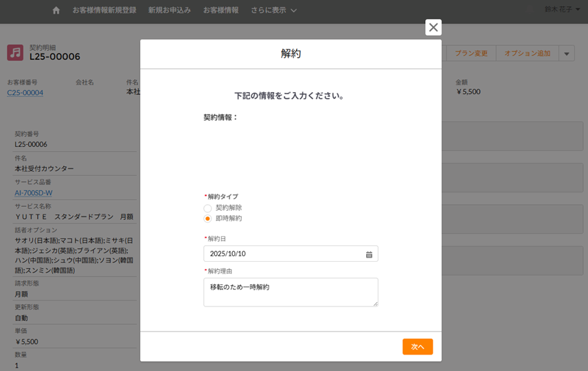Click into the 解約日 date field
This screenshot has width=588, height=371.
point(282,254)
